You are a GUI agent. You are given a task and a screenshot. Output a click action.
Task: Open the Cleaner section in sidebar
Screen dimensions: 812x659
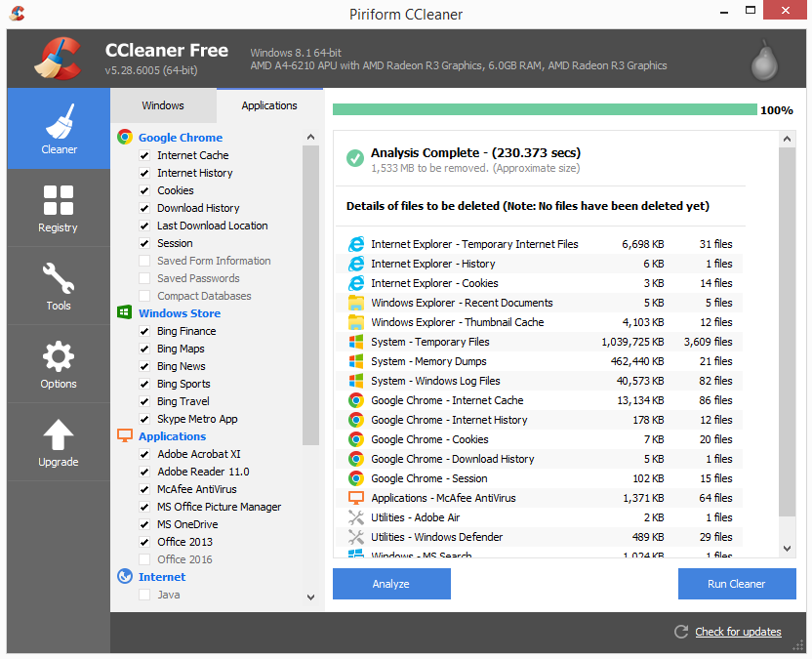(x=59, y=129)
